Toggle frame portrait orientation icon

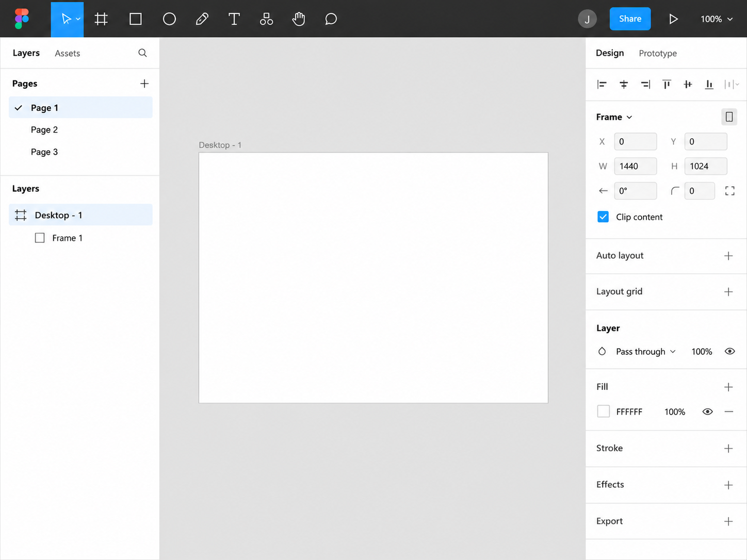coord(729,117)
